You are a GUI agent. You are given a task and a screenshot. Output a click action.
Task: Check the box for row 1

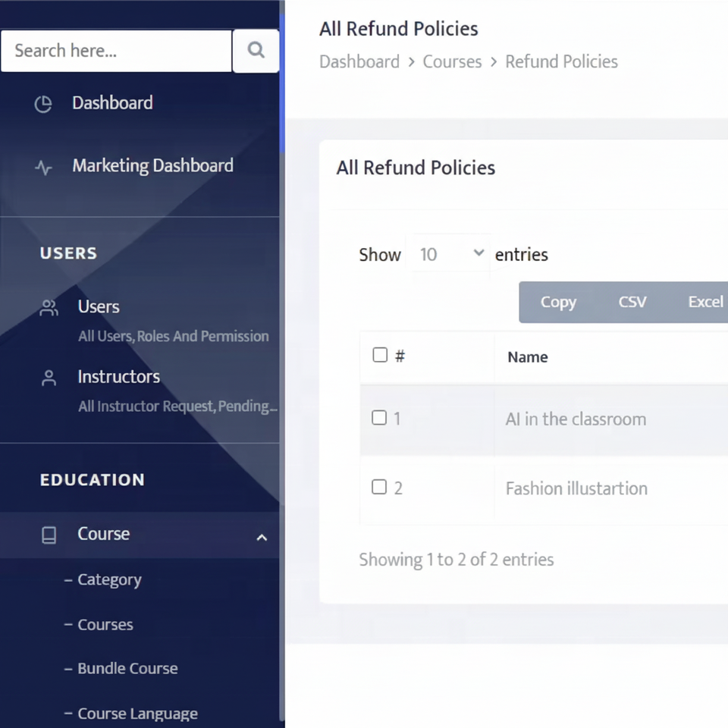pos(379,418)
